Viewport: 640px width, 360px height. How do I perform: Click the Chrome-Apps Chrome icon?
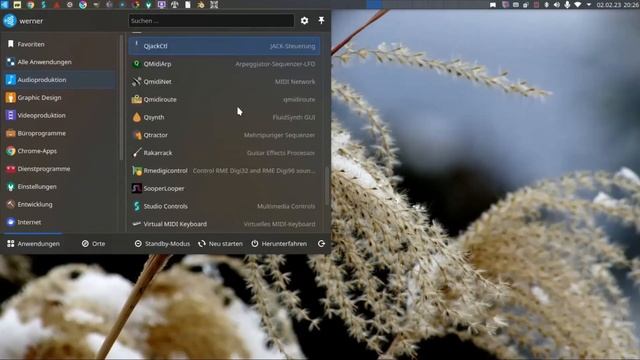(x=11, y=151)
